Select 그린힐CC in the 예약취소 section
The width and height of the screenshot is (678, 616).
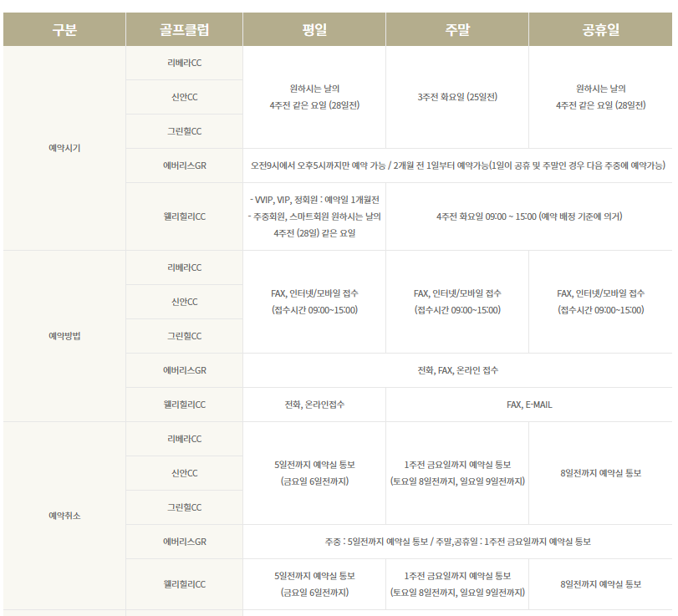click(184, 507)
